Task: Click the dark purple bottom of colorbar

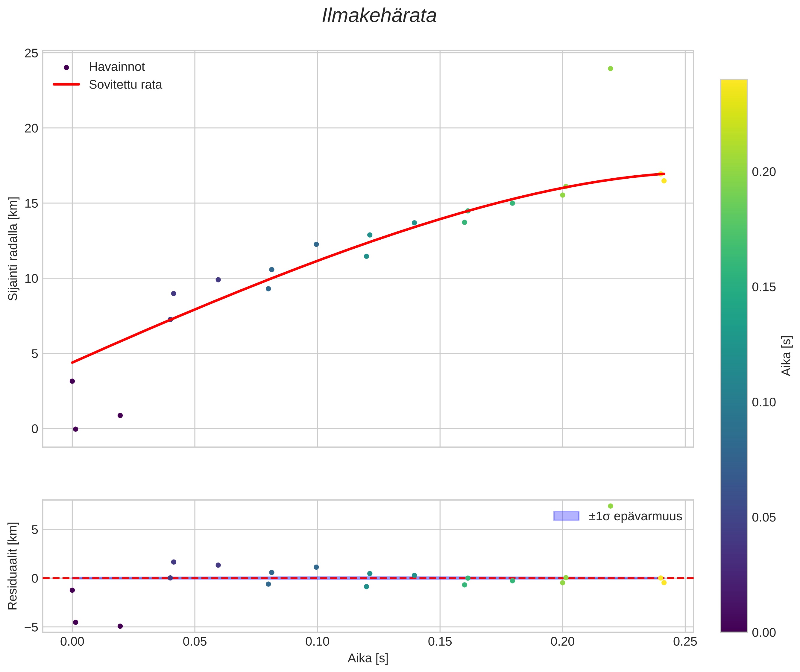Action: pos(734,628)
